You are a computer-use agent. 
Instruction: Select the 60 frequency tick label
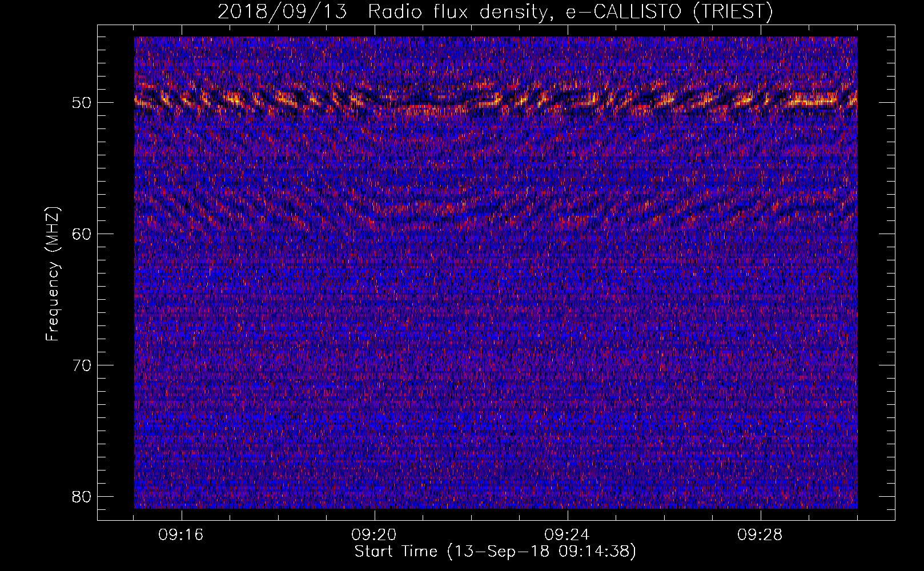tap(82, 234)
